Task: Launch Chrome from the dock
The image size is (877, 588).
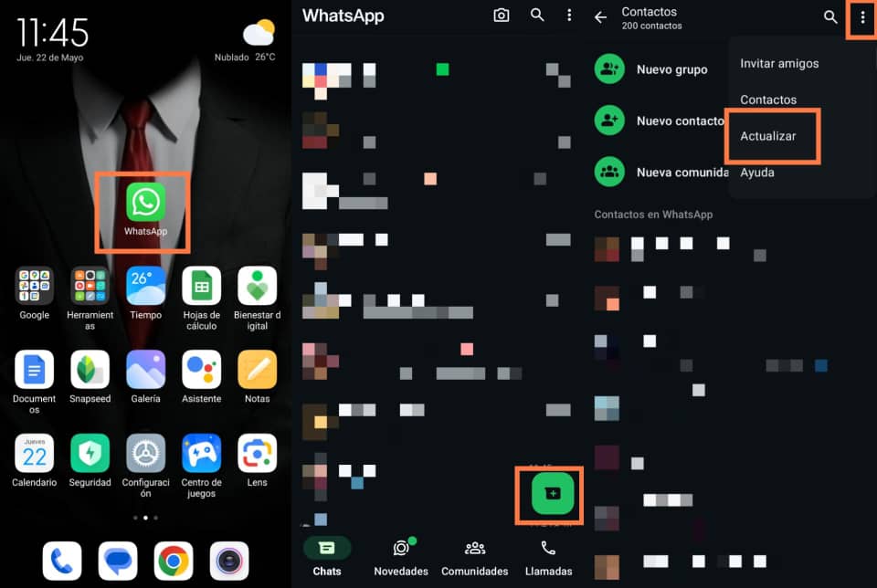Action: pos(174,561)
